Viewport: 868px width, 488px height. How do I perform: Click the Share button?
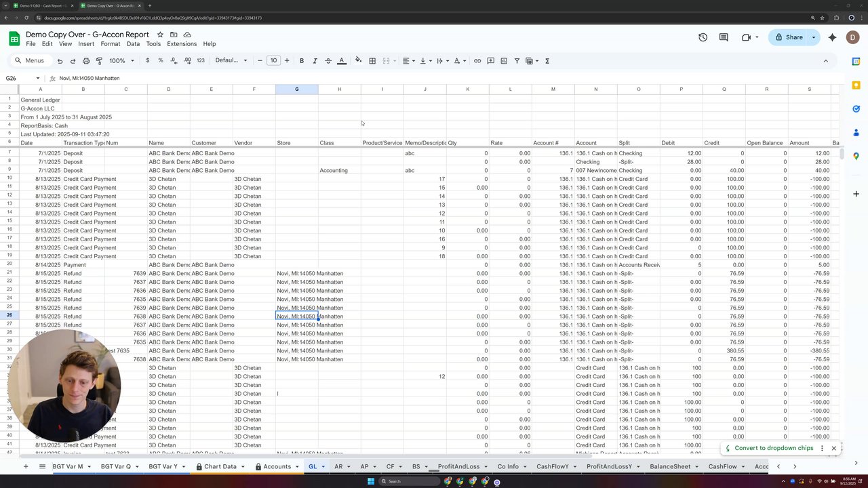point(789,37)
